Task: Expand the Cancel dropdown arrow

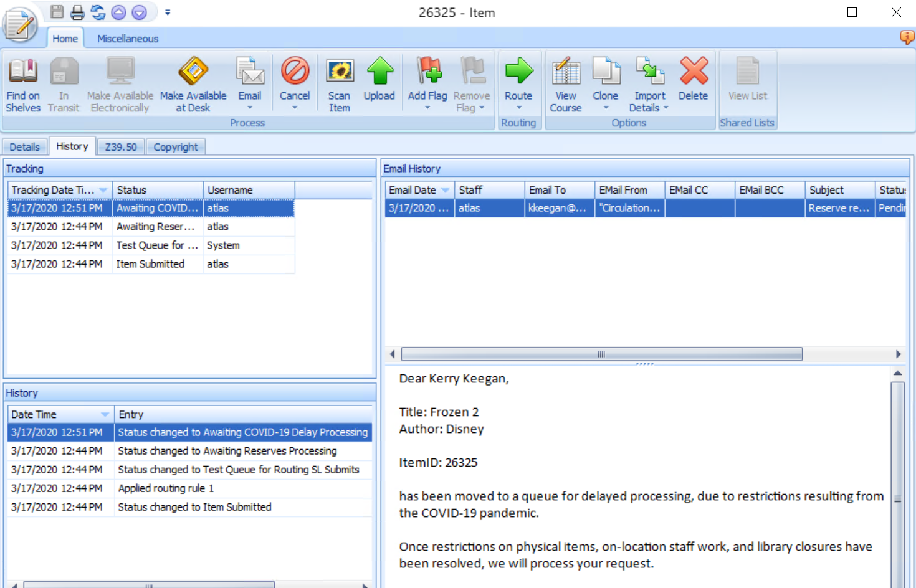Action: (x=295, y=108)
